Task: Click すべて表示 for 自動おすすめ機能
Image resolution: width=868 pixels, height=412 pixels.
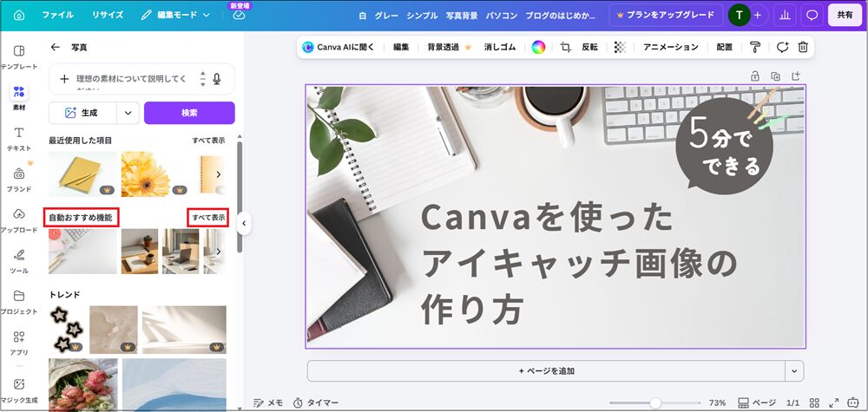Action: click(208, 218)
